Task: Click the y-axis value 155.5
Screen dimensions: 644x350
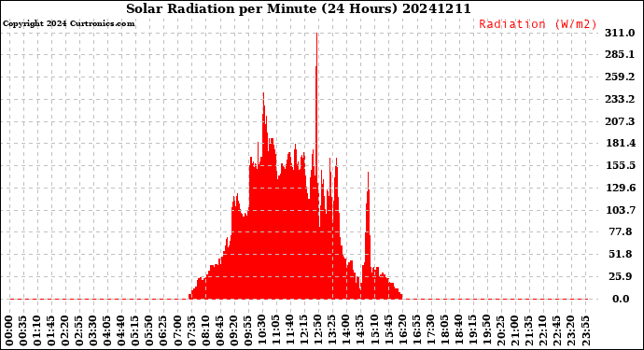Action: coord(620,165)
